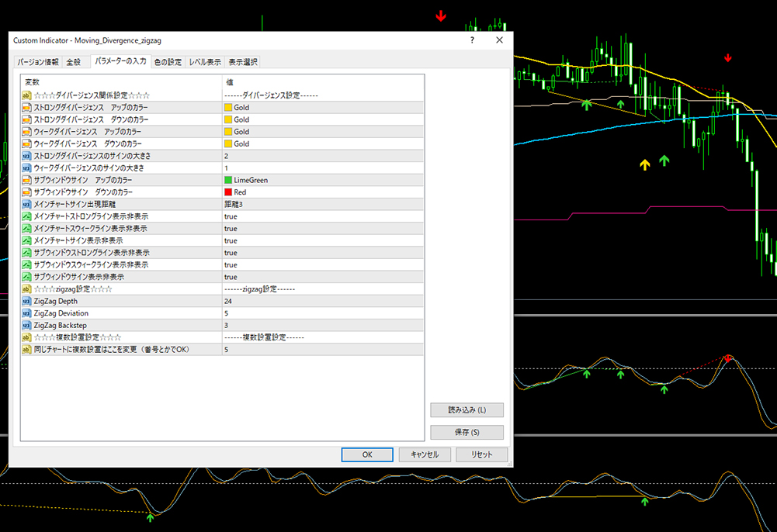
Task: Click the 同じチャートに複数設置 row string icon
Action: point(26,350)
